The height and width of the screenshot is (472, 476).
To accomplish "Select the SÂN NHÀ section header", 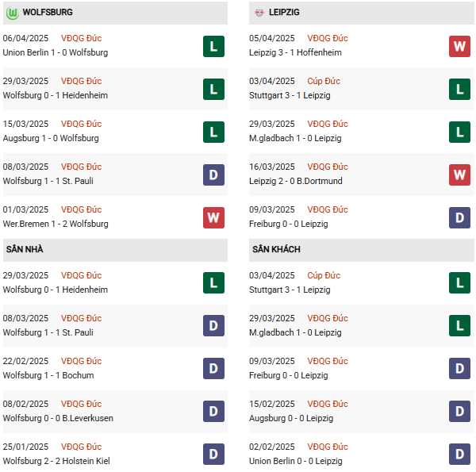I will (x=25, y=250).
